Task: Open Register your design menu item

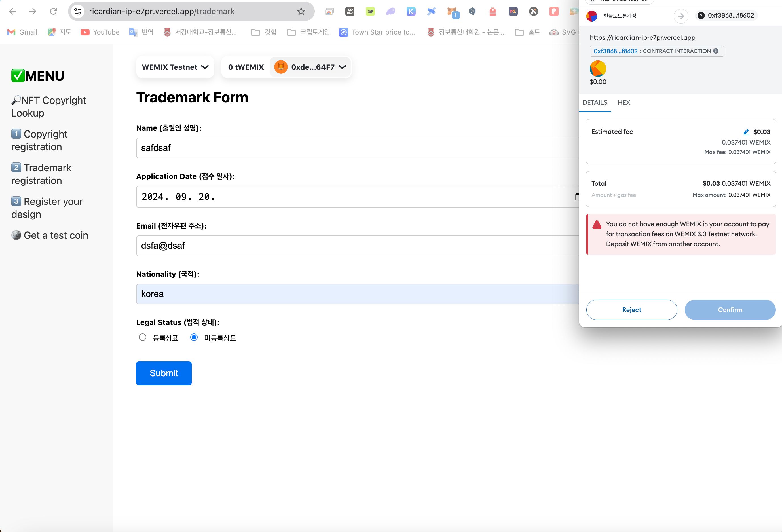Action: pyautogui.click(x=47, y=208)
